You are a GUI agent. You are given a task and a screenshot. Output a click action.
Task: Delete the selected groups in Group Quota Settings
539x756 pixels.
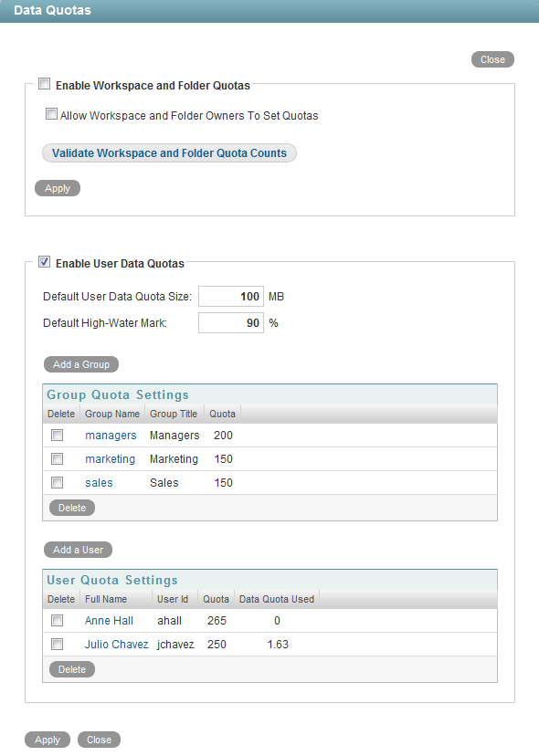pos(71,507)
